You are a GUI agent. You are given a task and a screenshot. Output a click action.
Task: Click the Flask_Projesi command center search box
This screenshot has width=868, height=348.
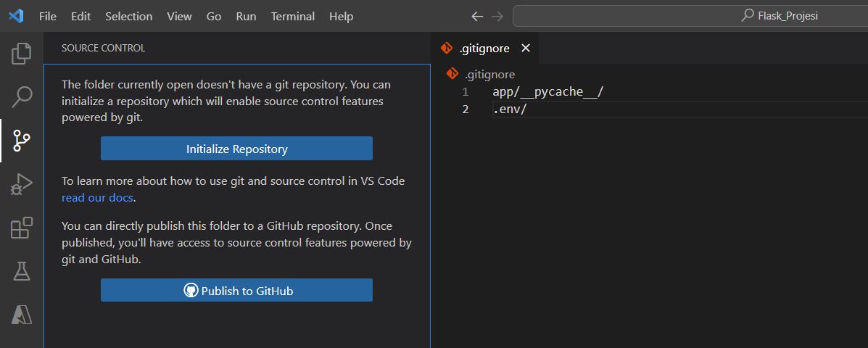pos(689,16)
